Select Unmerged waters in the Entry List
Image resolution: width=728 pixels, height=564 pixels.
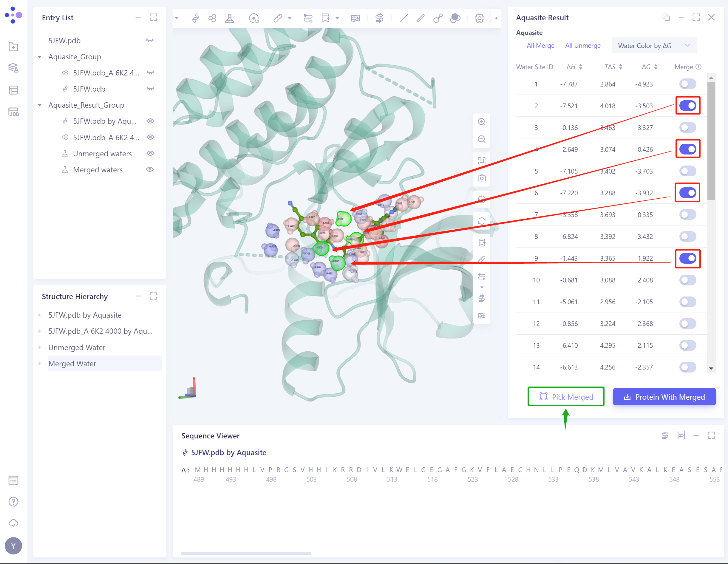[102, 154]
